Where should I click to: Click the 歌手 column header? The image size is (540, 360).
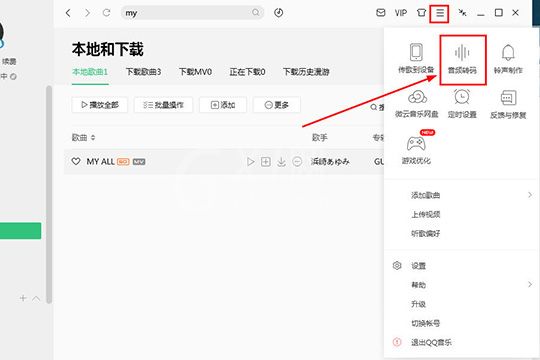click(319, 138)
